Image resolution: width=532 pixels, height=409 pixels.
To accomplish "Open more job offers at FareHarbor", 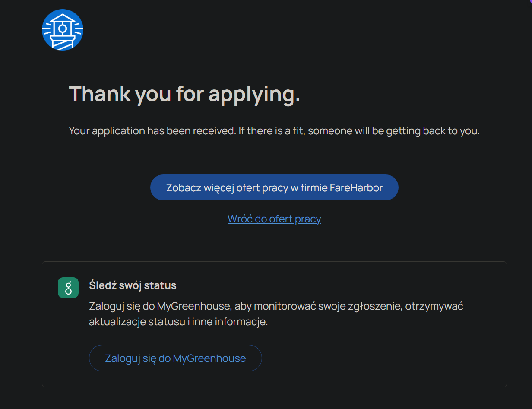I will (274, 187).
